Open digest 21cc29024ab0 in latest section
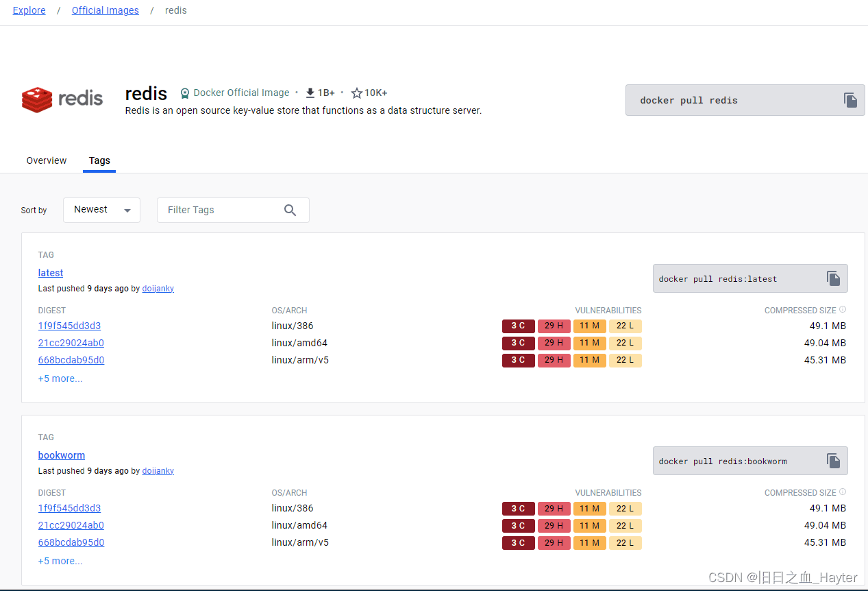The image size is (868, 591). pyautogui.click(x=71, y=343)
